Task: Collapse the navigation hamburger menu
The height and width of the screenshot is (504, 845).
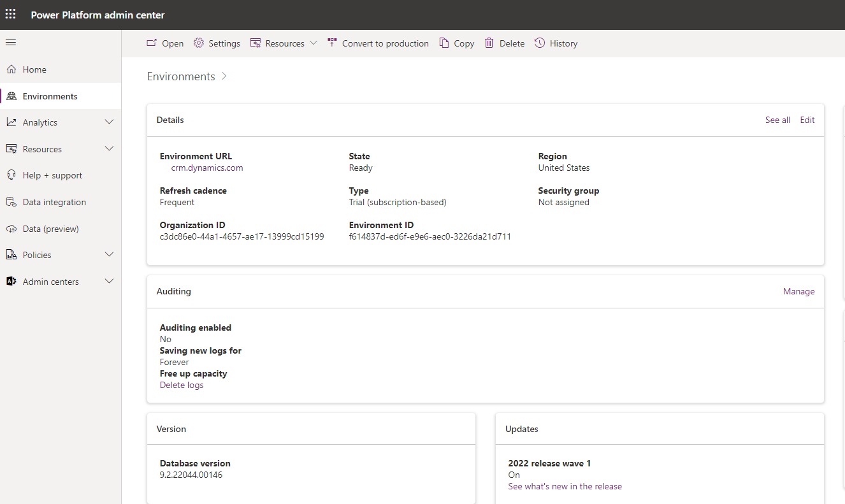Action: pyautogui.click(x=11, y=43)
